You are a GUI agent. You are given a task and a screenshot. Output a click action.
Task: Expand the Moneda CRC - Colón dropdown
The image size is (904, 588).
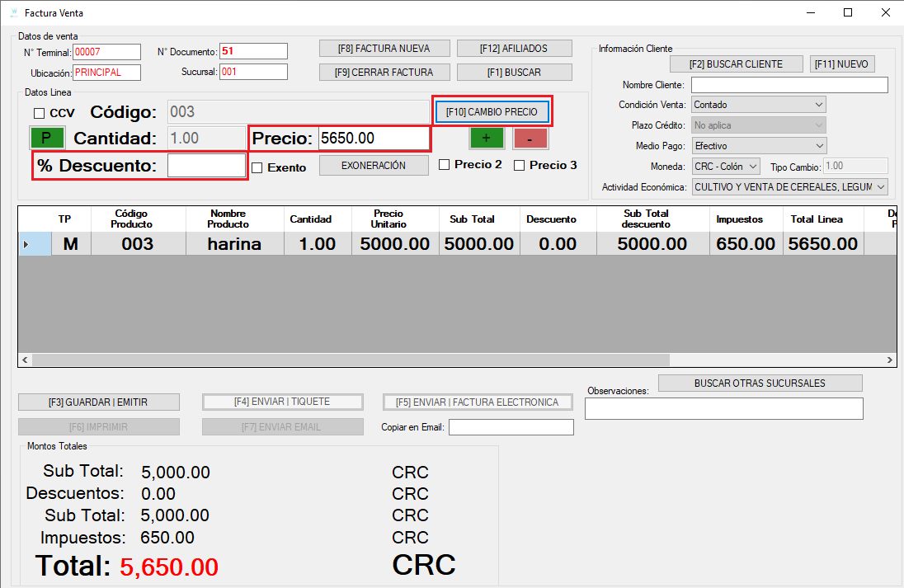tap(726, 167)
